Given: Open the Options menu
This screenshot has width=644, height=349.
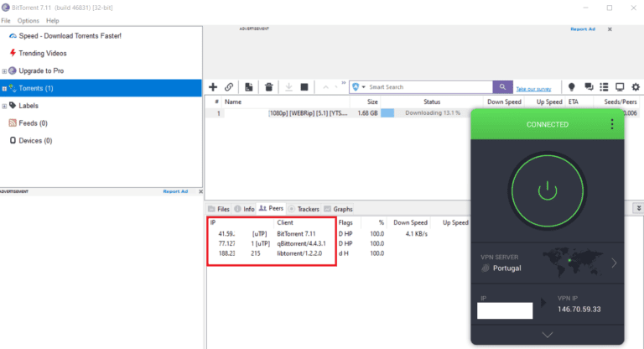Looking at the screenshot, I should pos(28,20).
